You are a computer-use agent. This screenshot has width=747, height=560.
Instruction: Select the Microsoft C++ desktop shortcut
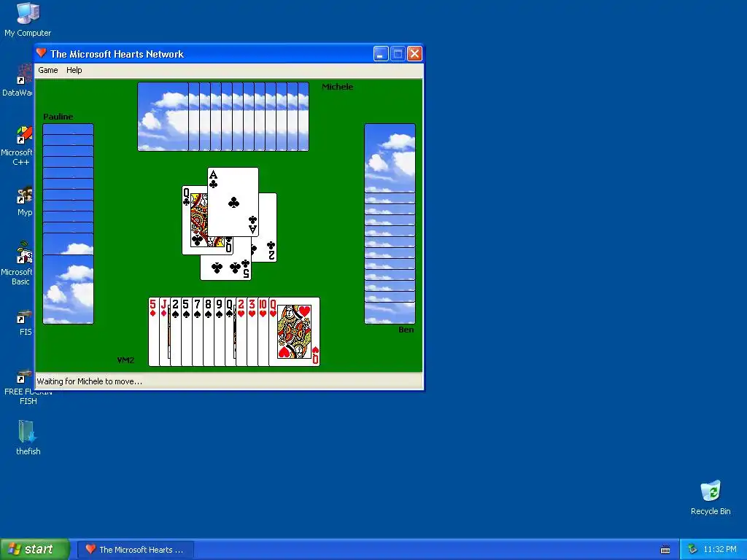coord(18,145)
